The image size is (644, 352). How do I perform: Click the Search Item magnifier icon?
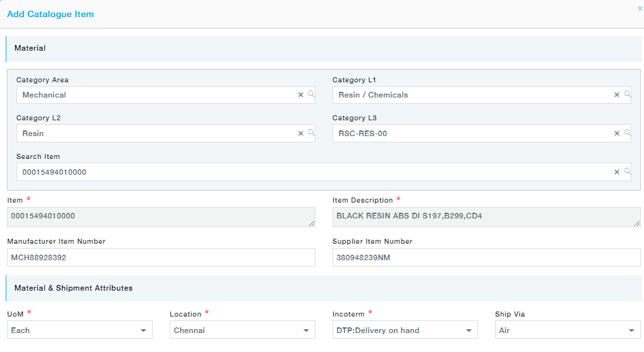[627, 172]
